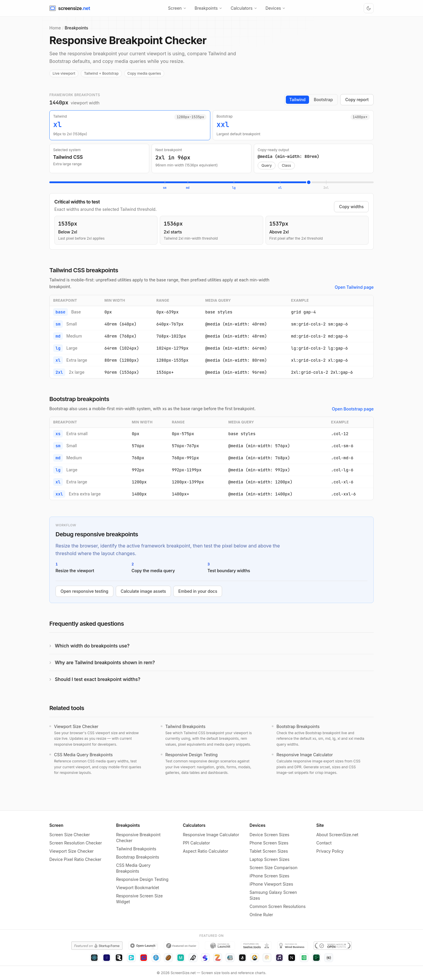Open Tailwind Breakpoints footer menu link
This screenshot has height=980, width=423.
(x=136, y=849)
